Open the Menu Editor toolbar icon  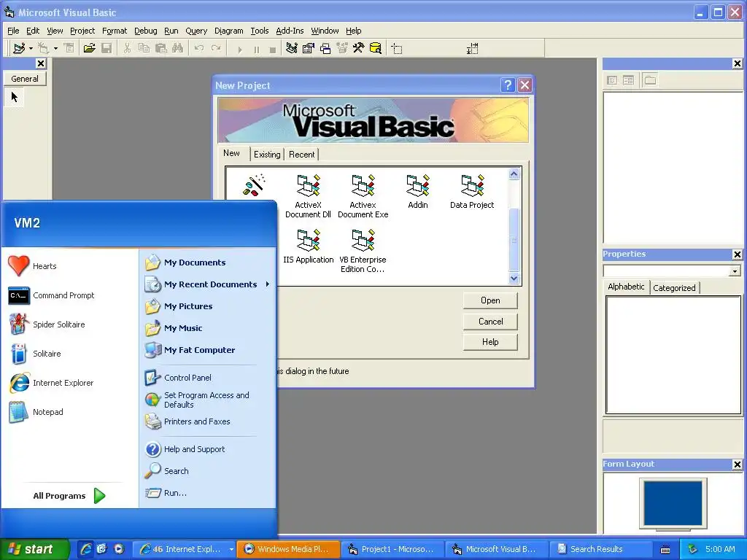point(69,48)
